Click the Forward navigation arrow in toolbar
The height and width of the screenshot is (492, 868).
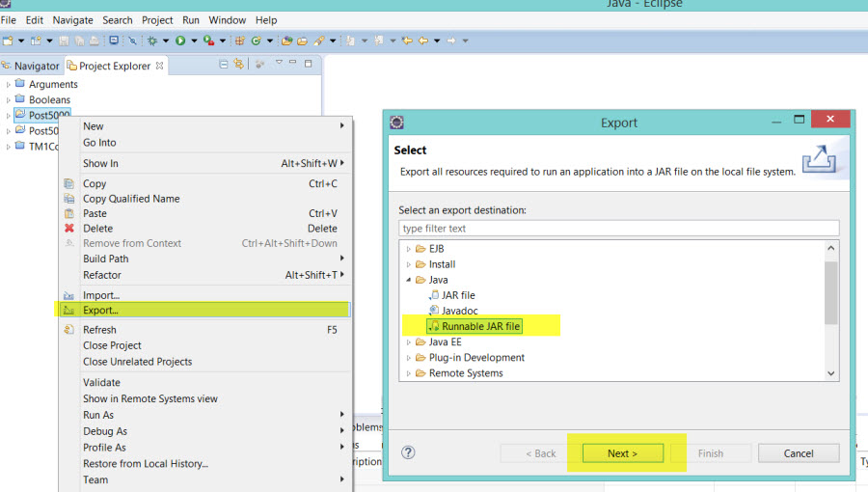451,41
